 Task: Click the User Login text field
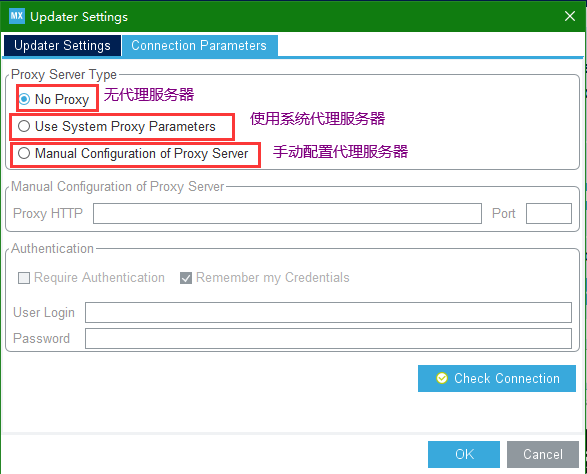tap(328, 312)
